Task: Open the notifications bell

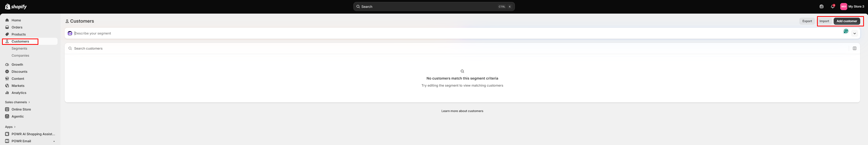Action: [833, 6]
